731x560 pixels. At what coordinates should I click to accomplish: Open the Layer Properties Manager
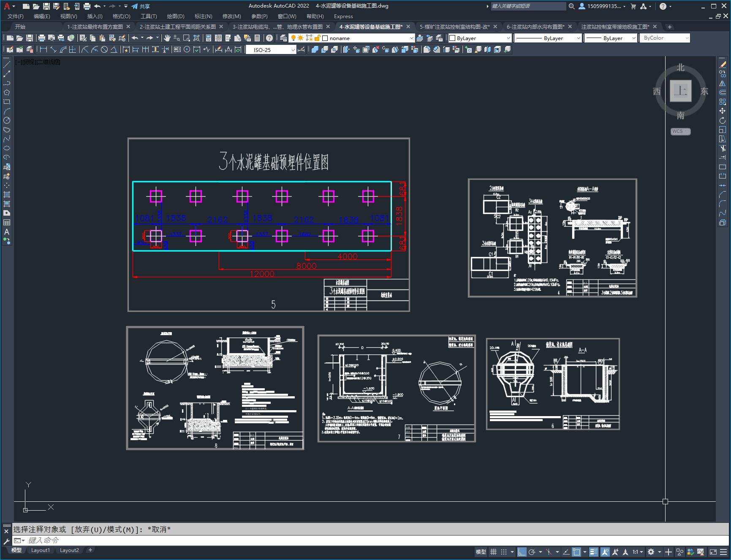(x=283, y=38)
